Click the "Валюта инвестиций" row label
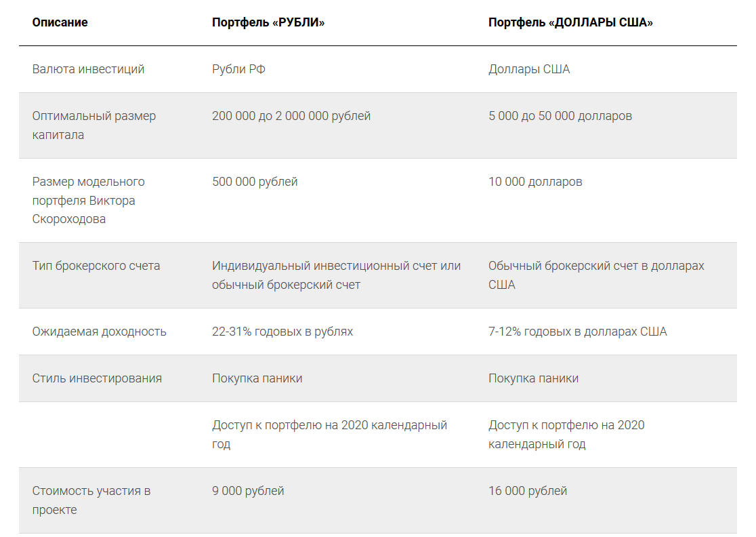Image resolution: width=756 pixels, height=537 pixels. 88,69
